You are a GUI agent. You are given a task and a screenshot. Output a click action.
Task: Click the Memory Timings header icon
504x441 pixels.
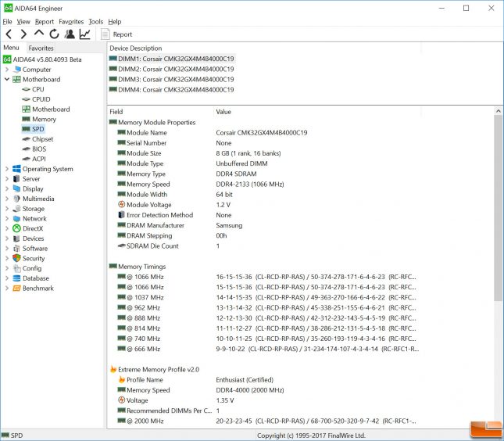click(x=113, y=266)
